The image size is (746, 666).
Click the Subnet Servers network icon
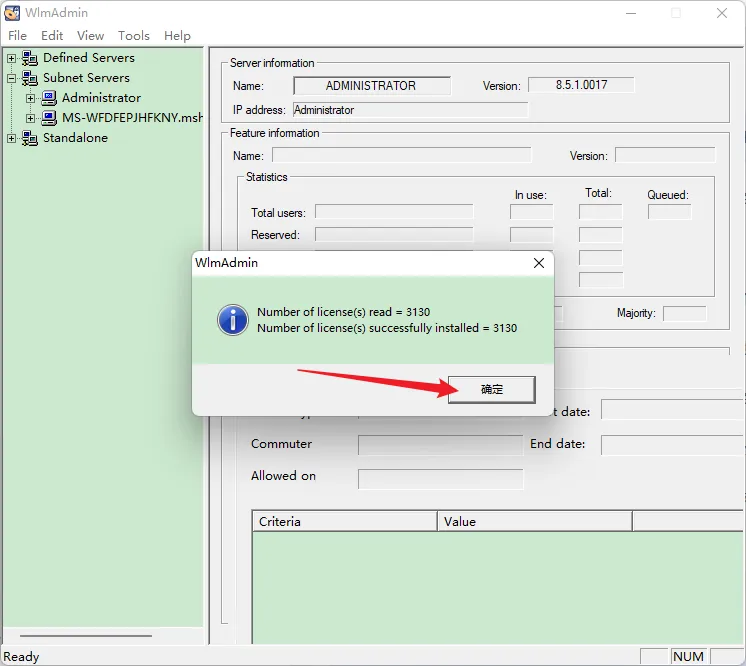(29, 78)
